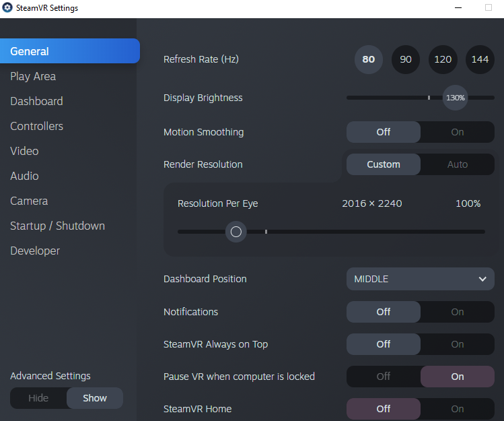Turn Motion Smoothing On
Image resolution: width=504 pixels, height=421 pixels.
click(x=458, y=132)
